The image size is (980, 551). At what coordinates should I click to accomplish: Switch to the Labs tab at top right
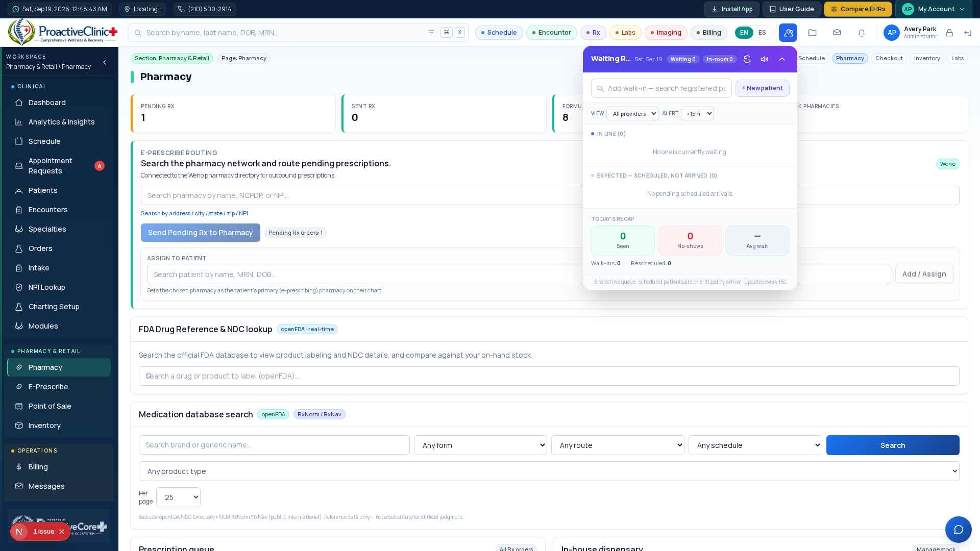(958, 59)
